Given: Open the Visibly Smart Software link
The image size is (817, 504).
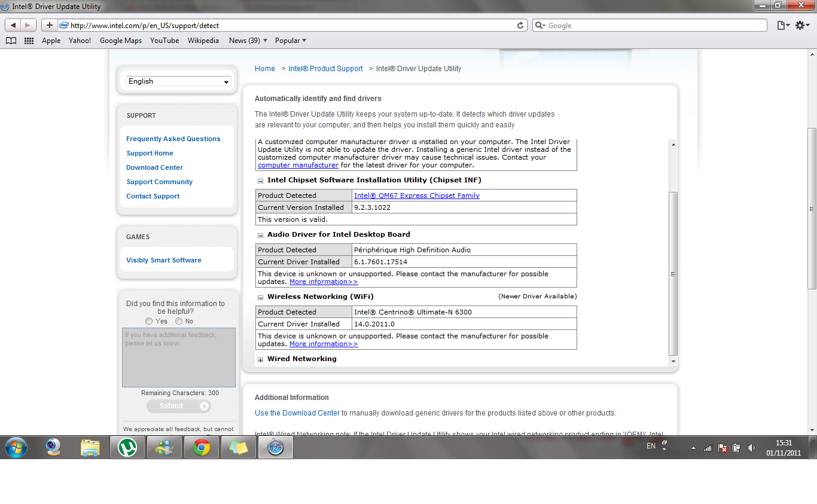Looking at the screenshot, I should pos(164,260).
